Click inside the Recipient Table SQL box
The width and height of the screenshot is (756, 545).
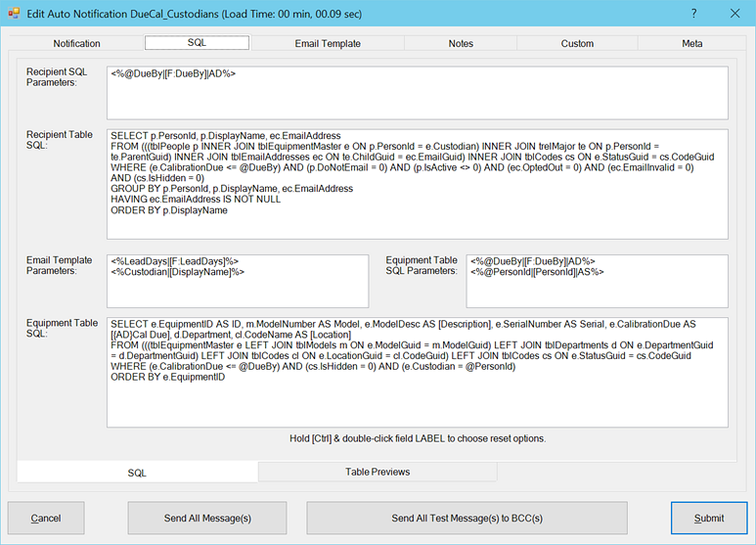418,184
